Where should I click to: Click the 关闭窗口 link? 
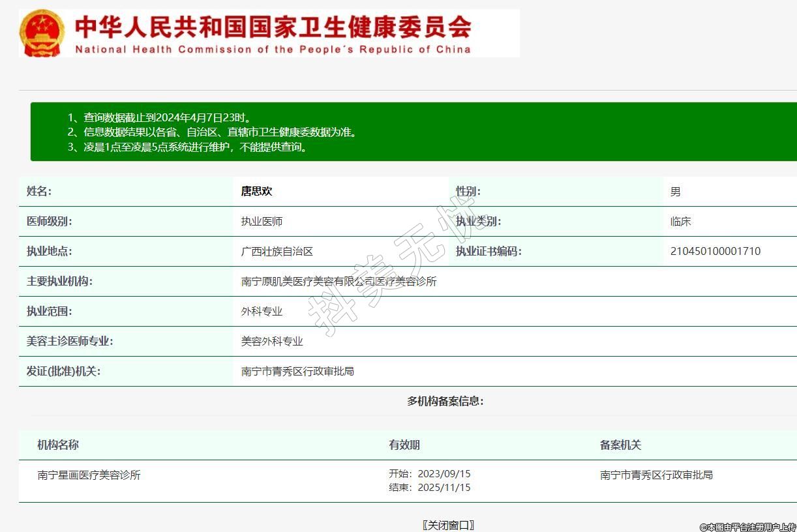pyautogui.click(x=448, y=525)
